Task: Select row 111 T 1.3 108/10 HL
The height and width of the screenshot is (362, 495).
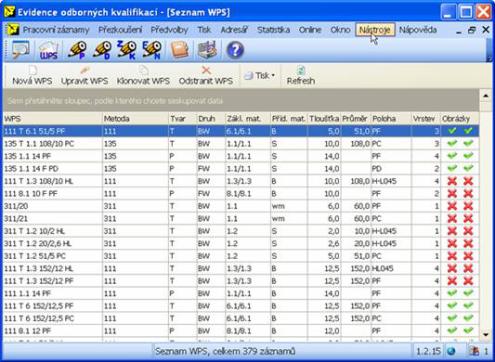Action: tap(241, 181)
